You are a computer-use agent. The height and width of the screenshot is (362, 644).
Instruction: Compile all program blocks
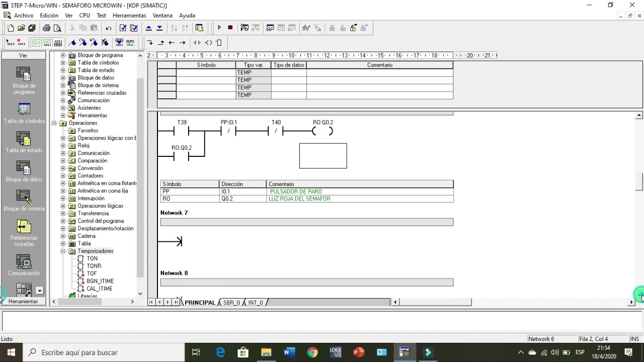coord(134,28)
